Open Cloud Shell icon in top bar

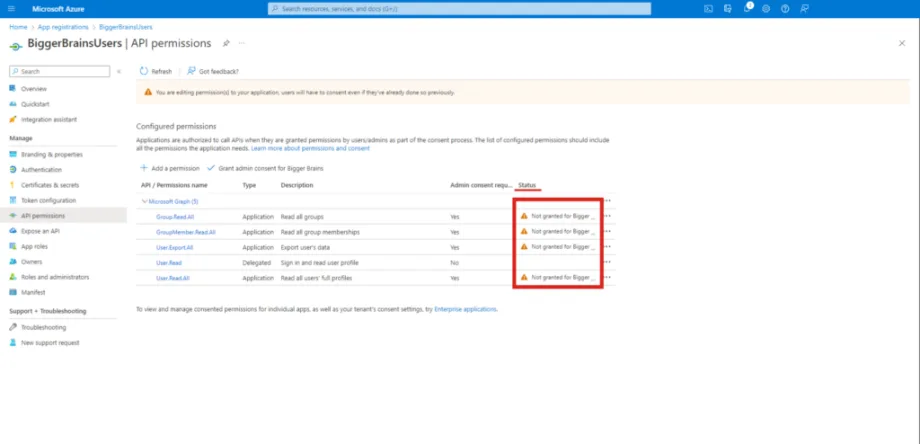(708, 9)
